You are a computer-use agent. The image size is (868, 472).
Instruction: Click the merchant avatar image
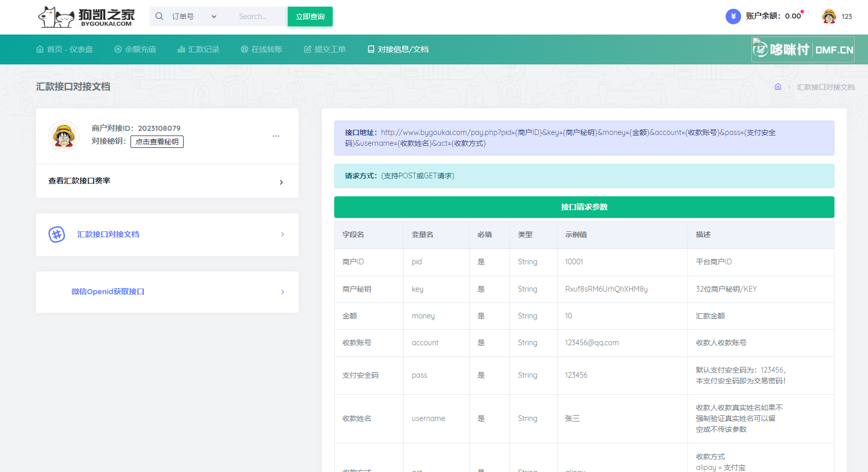coord(64,136)
